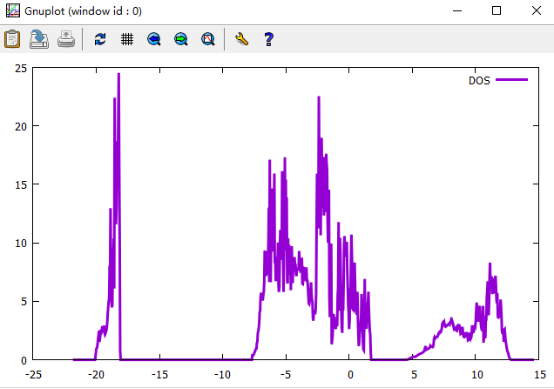
Task: Autoscale the plot axes
Action: [208, 39]
